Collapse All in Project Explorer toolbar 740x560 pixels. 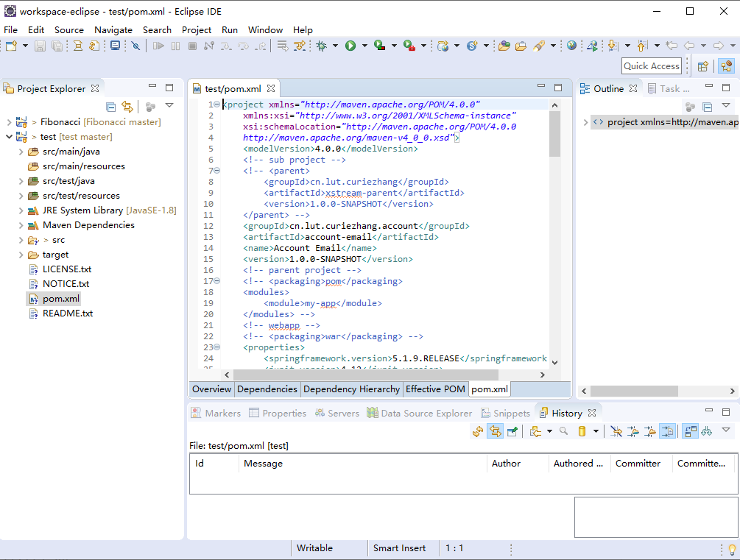[x=111, y=107]
